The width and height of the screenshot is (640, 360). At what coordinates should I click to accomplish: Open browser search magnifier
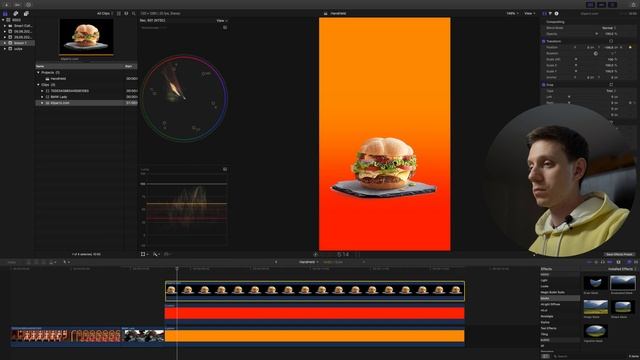click(x=134, y=13)
